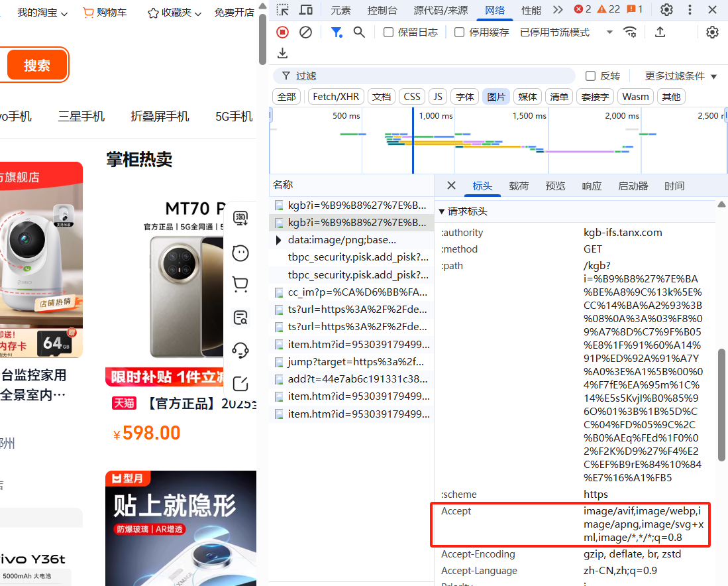Close the request details pane
Image resolution: width=728 pixels, height=586 pixels.
tap(451, 186)
